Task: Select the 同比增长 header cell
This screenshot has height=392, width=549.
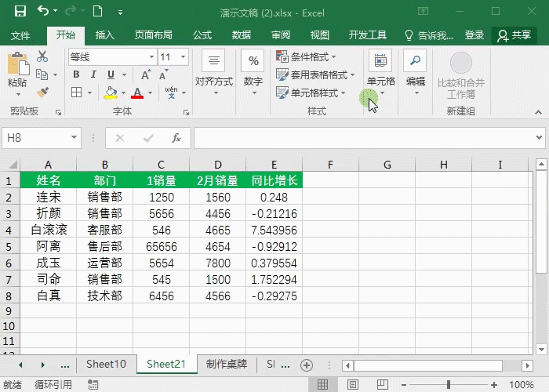Action: tap(274, 180)
